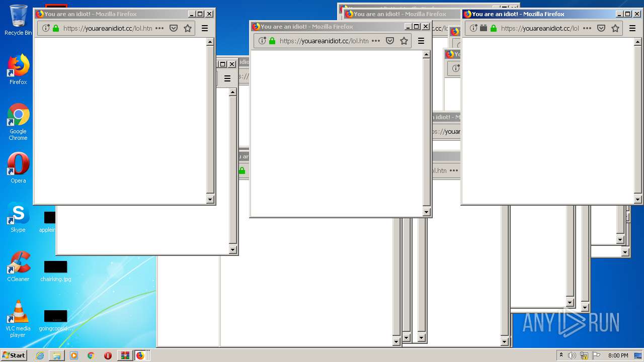644x362 pixels.
Task: Click green padlock in the active blue-titled Firefox window
Action: point(494,28)
